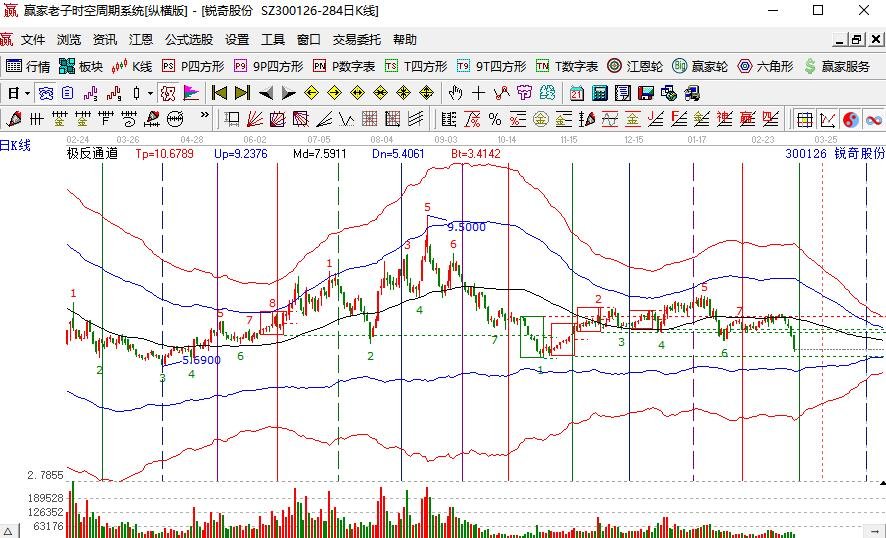Step back with the black left triangle
The width and height of the screenshot is (886, 538).
pos(266,93)
